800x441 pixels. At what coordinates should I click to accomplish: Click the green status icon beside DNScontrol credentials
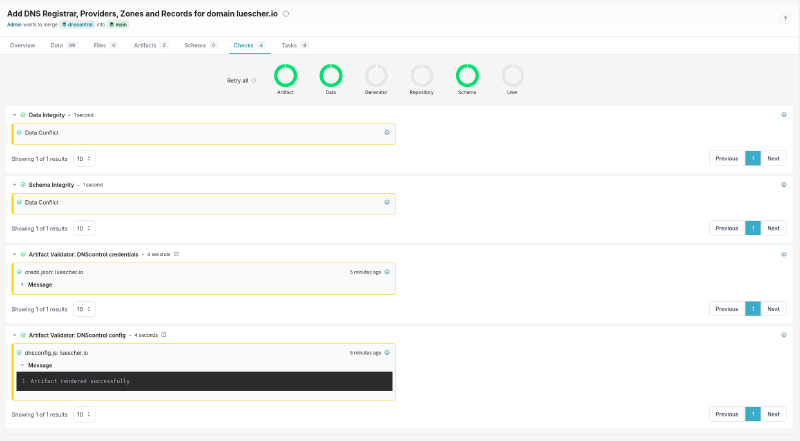[23, 254]
